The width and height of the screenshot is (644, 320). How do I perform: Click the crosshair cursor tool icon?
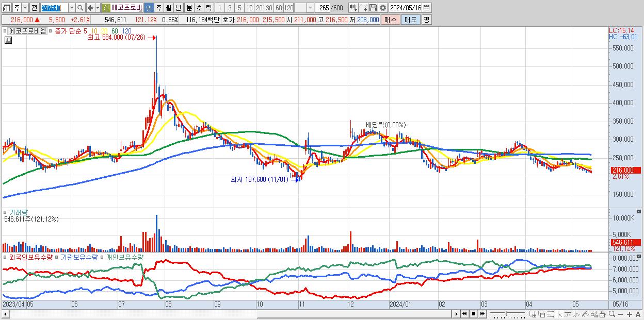(559, 314)
